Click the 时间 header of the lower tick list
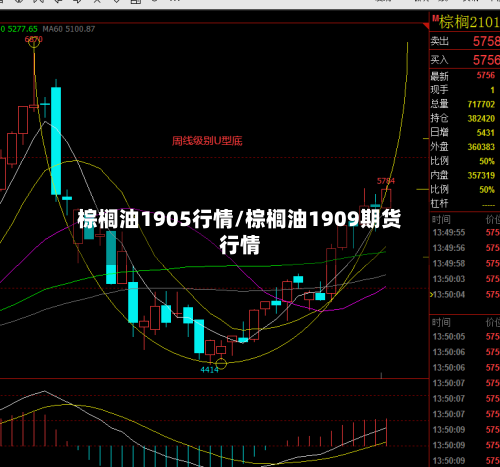This screenshot has height=467, width=500. coord(441,322)
